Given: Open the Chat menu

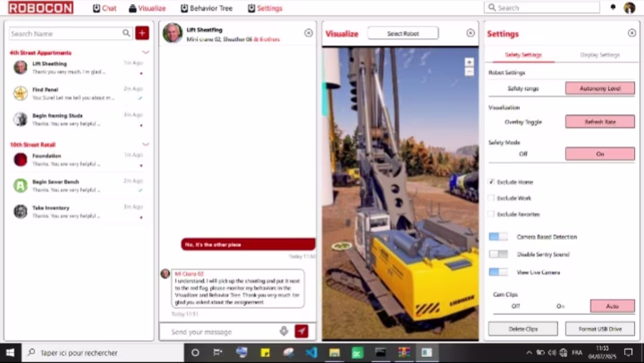Looking at the screenshot, I should tap(104, 8).
